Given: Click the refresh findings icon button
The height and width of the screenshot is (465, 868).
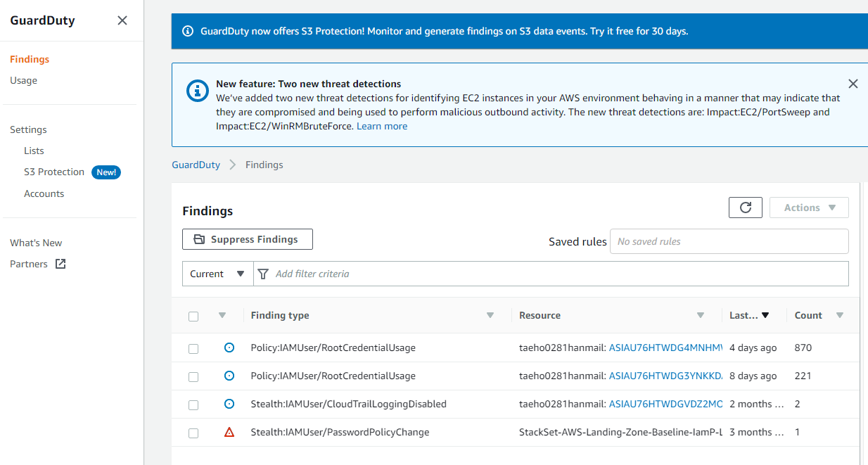Looking at the screenshot, I should click(746, 208).
